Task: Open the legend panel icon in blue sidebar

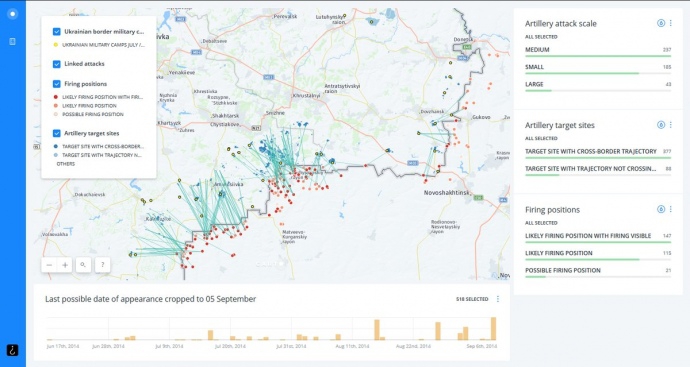Action: click(x=12, y=41)
